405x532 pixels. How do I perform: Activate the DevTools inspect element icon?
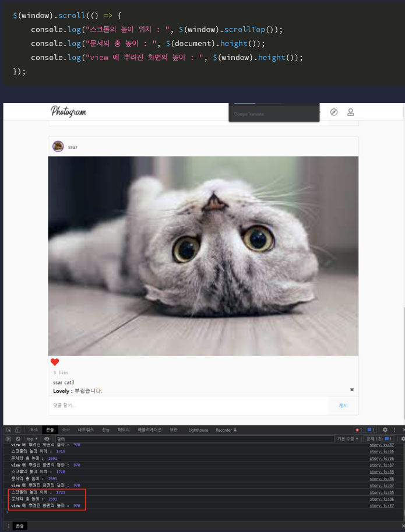tap(9, 430)
